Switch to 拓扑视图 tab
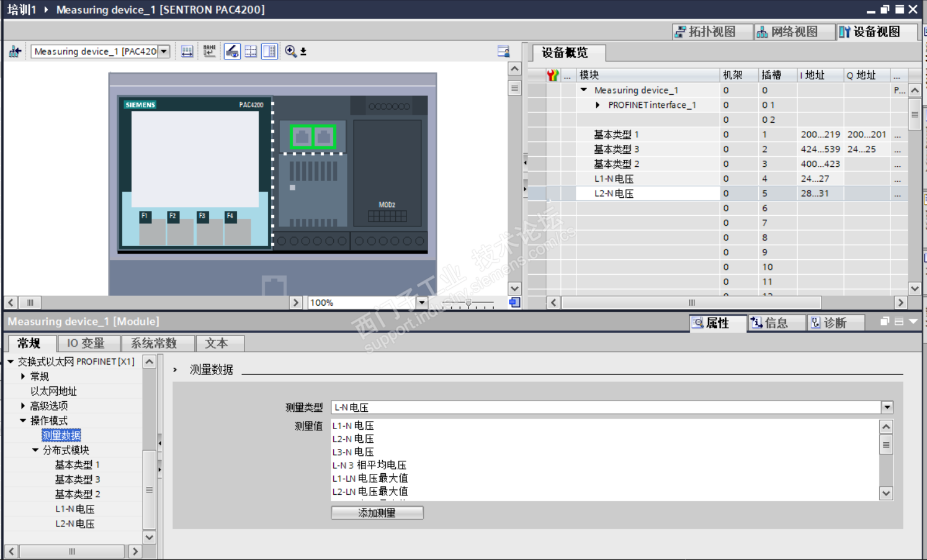This screenshot has width=927, height=560. click(712, 32)
